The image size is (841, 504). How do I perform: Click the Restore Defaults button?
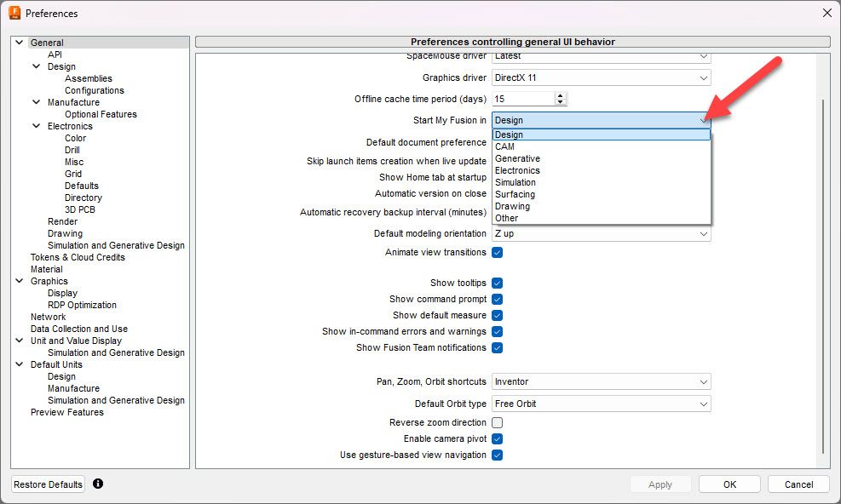(49, 484)
